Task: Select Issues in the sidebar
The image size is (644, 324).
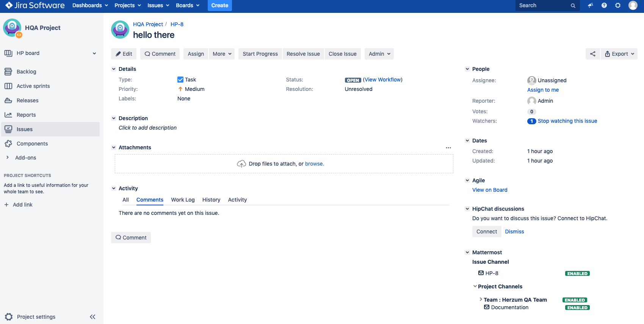Action: [x=50, y=129]
